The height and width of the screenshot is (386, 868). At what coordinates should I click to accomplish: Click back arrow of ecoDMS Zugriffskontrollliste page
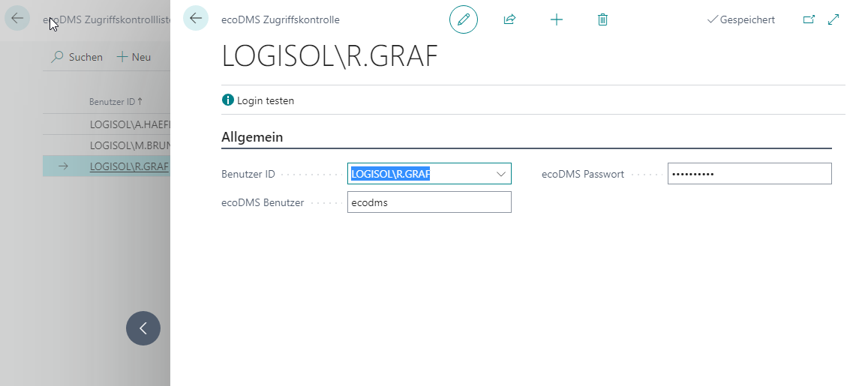[17, 18]
